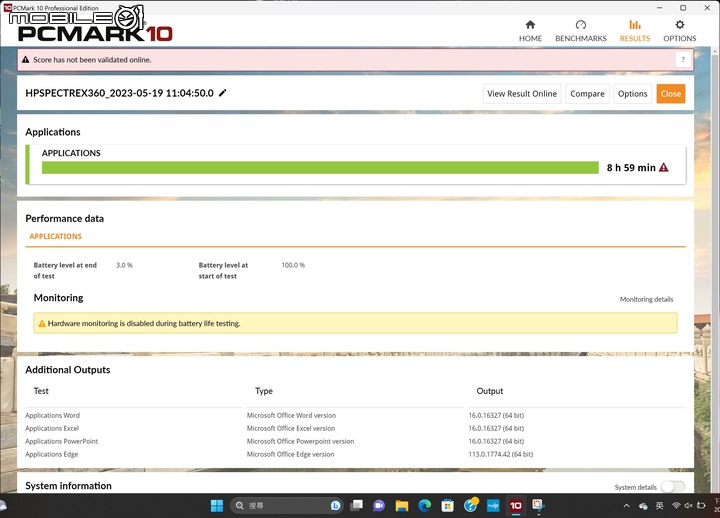This screenshot has height=518, width=720.
Task: Open the BENCHMARKS section
Action: [580, 31]
